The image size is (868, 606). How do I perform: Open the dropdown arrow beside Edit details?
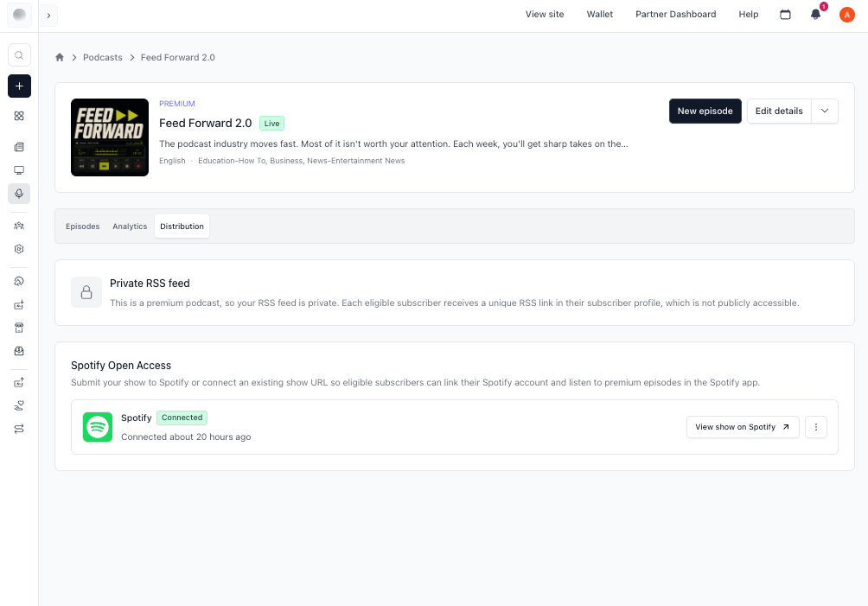point(824,112)
